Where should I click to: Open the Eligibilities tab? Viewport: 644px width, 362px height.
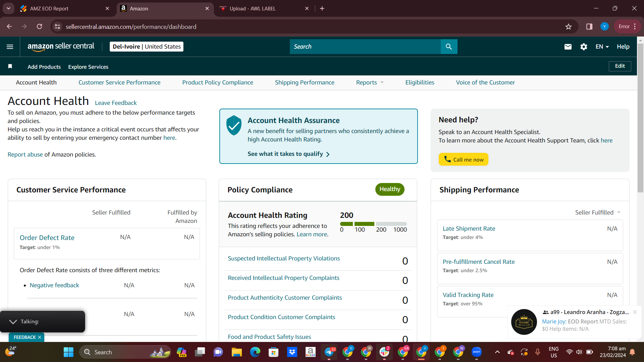420,82
